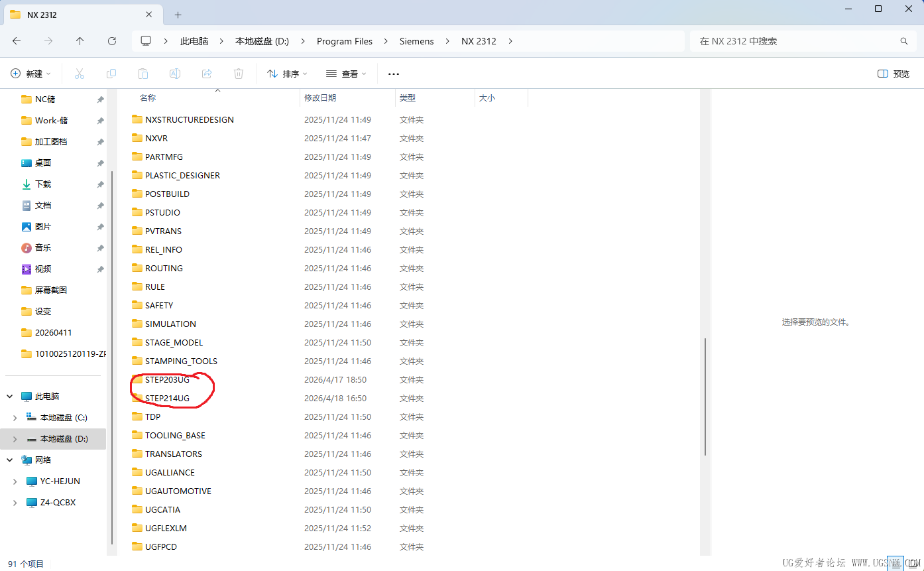
Task: Click Program Files in the breadcrumb
Action: (345, 41)
